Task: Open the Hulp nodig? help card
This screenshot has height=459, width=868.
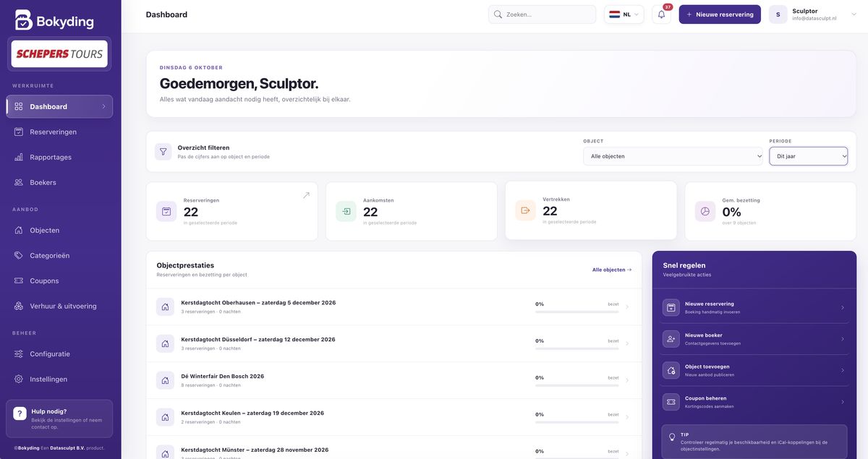Action: pyautogui.click(x=59, y=419)
